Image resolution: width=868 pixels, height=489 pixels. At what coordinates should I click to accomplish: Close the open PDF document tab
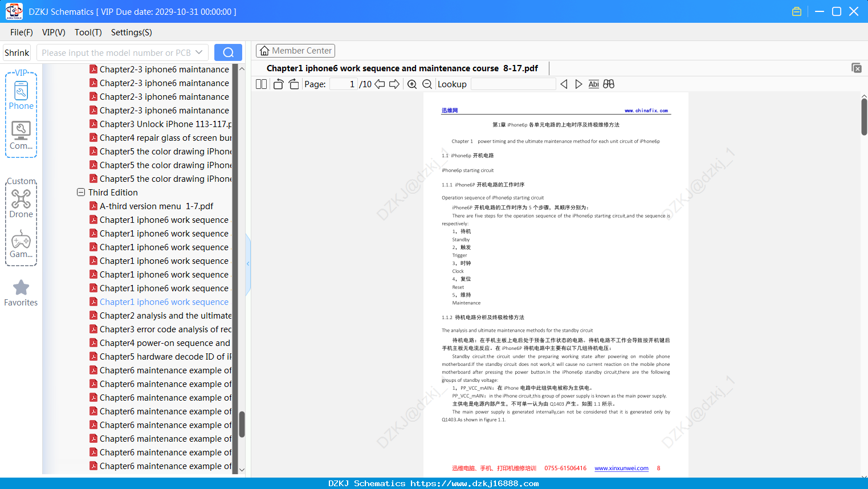[x=857, y=68]
